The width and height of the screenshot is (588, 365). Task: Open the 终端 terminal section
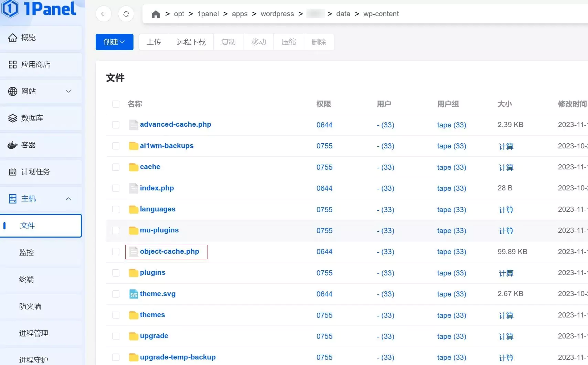(26, 280)
